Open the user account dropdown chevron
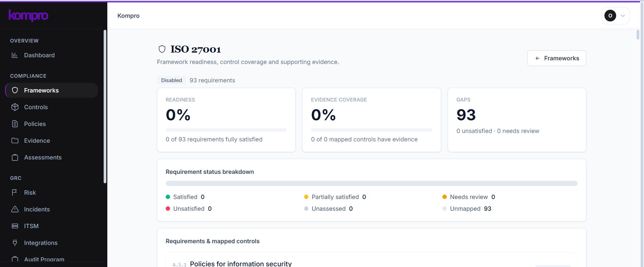644x267 pixels. pyautogui.click(x=623, y=16)
